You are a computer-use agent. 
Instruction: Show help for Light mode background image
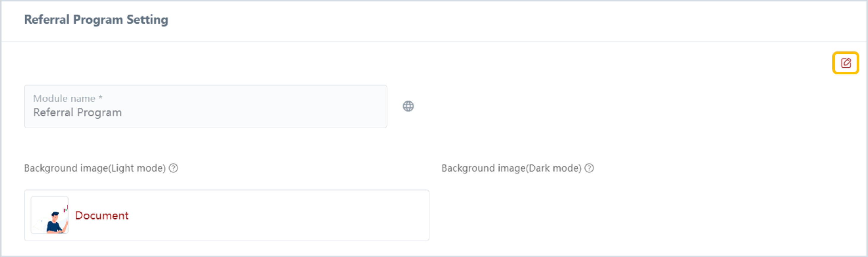(x=173, y=168)
